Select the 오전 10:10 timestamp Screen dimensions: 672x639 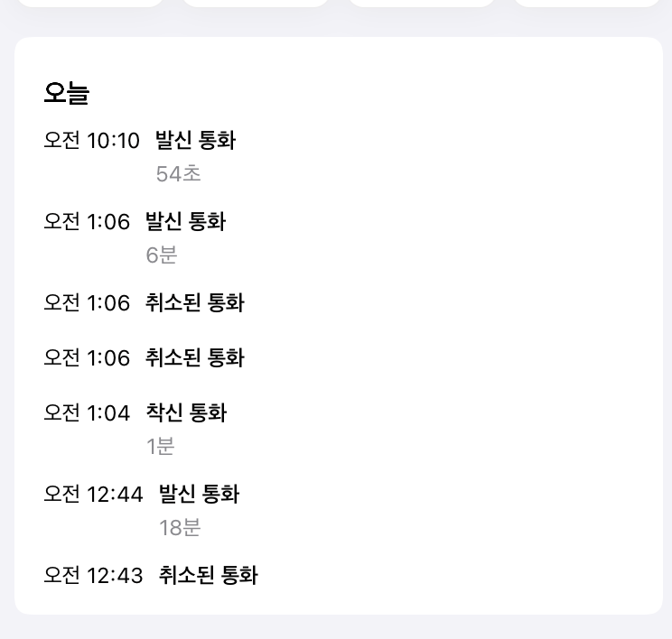click(x=91, y=141)
